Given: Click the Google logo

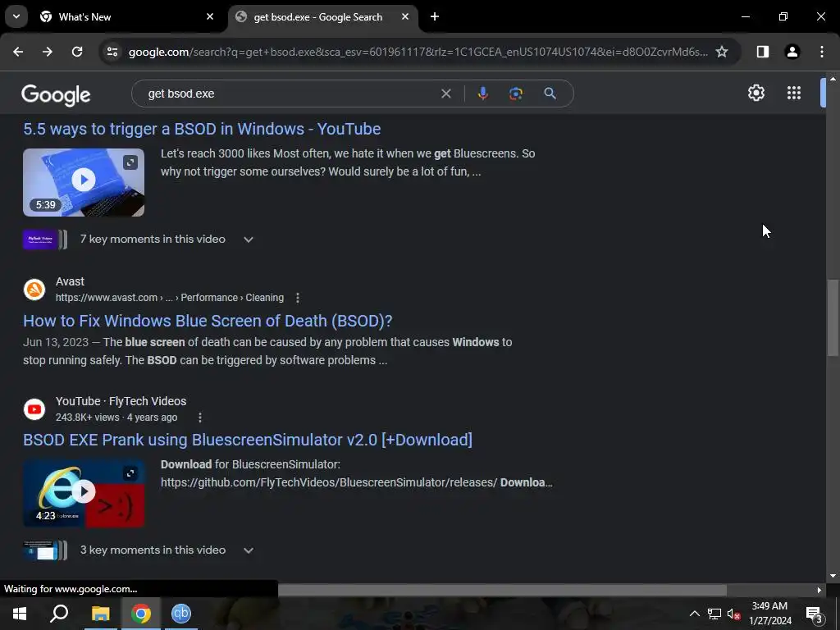Looking at the screenshot, I should [x=56, y=95].
